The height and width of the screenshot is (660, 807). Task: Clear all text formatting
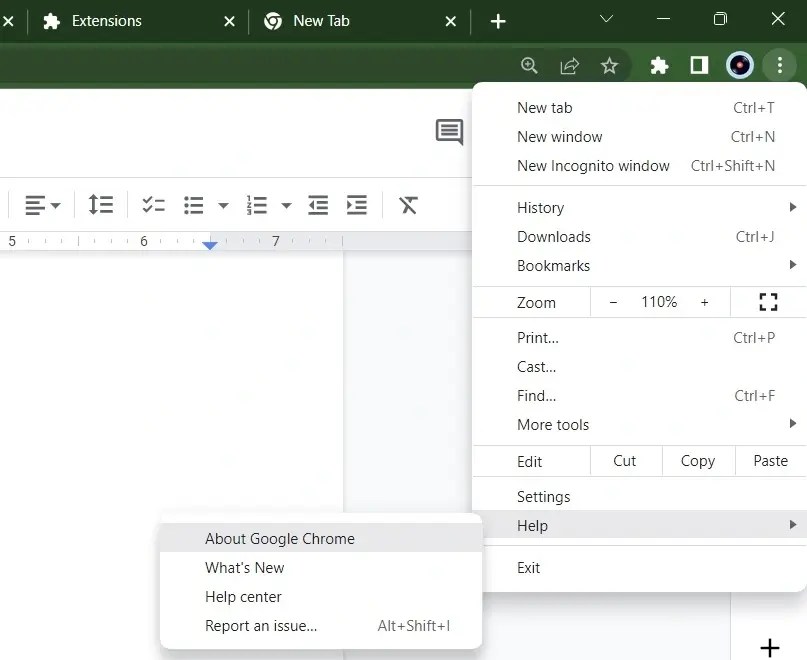[408, 204]
